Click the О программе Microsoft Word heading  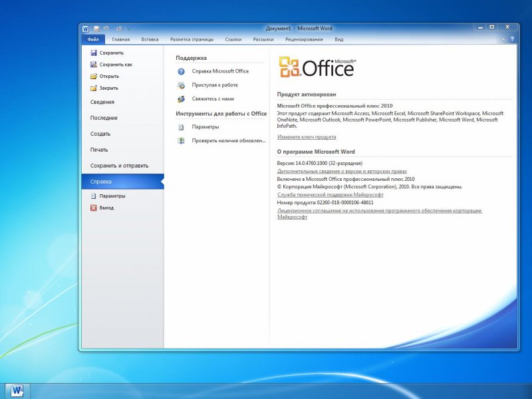pos(316,152)
